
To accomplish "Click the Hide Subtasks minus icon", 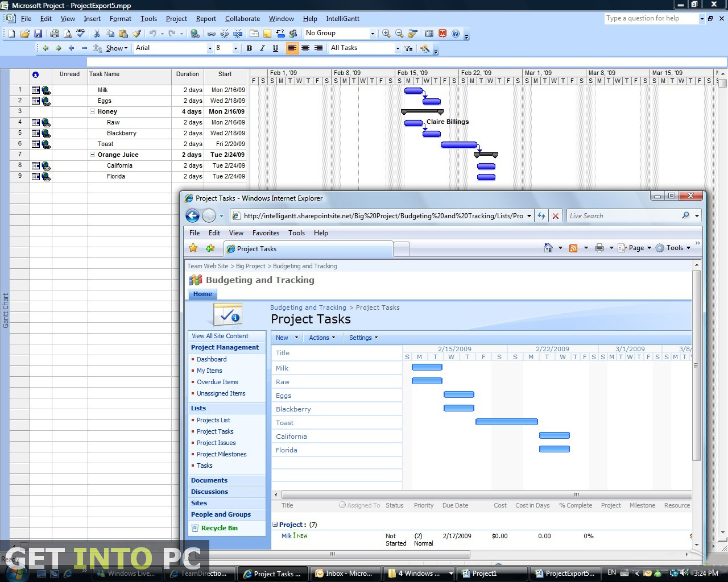I will 84,48.
